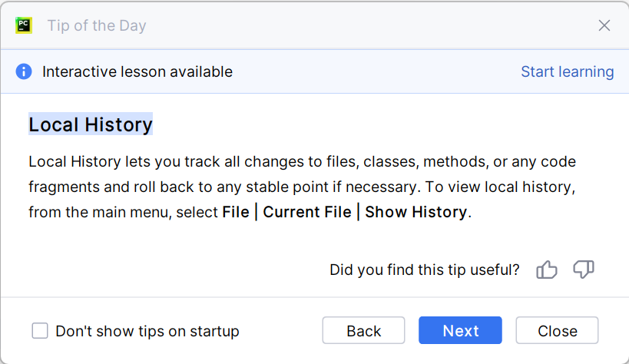The image size is (629, 364).
Task: Click the bold "Show History" text
Action: 415,212
